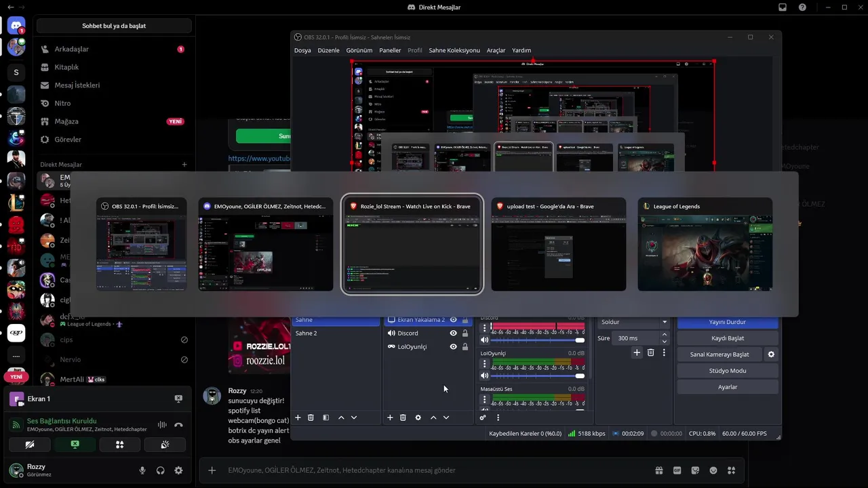Disconnect from the Discord voice call

[x=178, y=425]
